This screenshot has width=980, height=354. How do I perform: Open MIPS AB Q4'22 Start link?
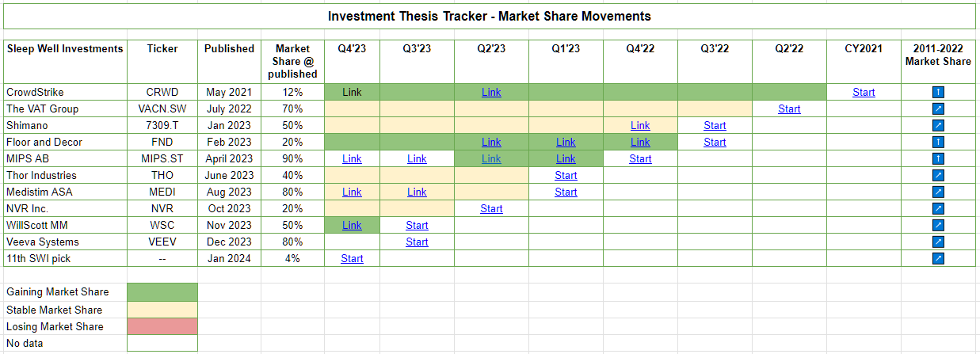[640, 158]
